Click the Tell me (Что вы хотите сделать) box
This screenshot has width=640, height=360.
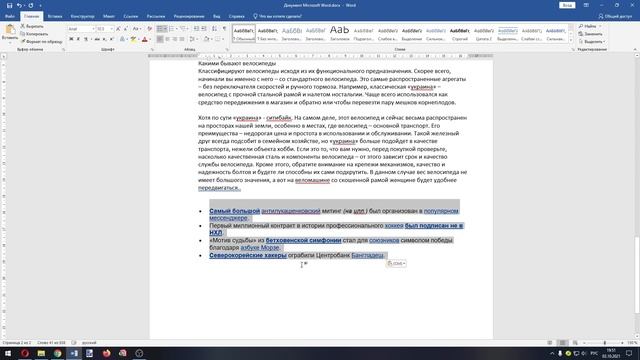[x=278, y=16]
